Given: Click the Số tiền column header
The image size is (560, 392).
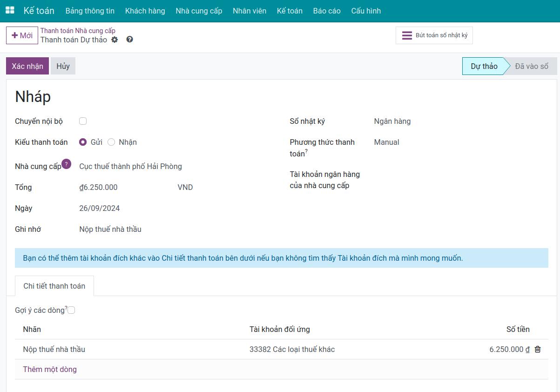Looking at the screenshot, I should [x=518, y=329].
